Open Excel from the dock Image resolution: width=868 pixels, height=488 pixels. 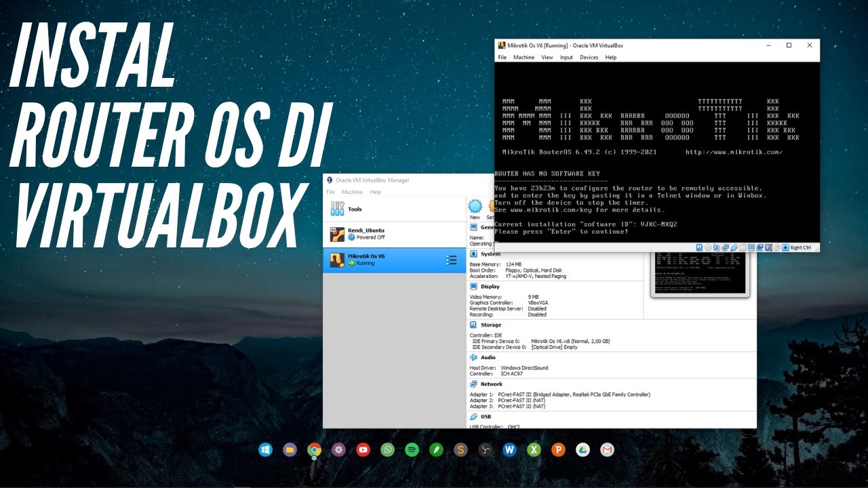coord(534,449)
